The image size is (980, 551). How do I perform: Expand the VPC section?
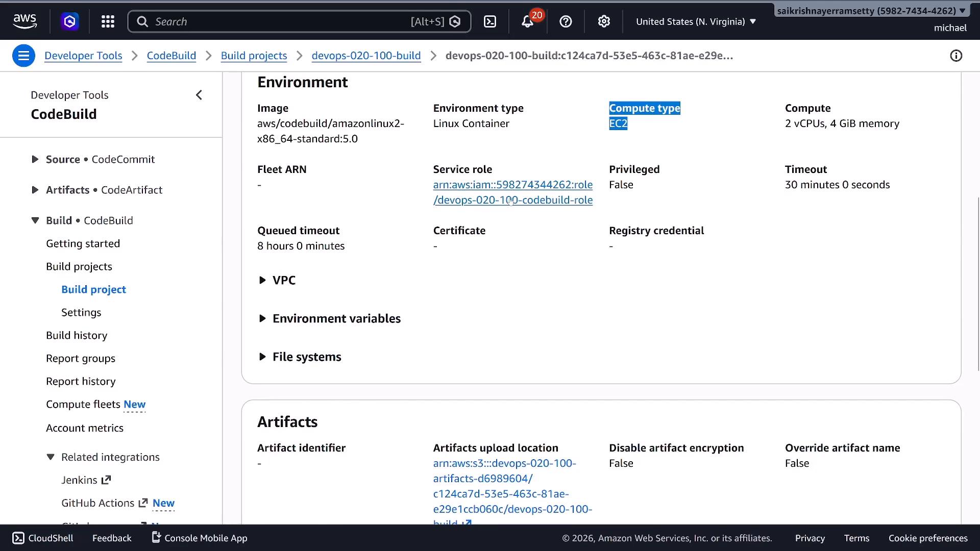pos(262,280)
